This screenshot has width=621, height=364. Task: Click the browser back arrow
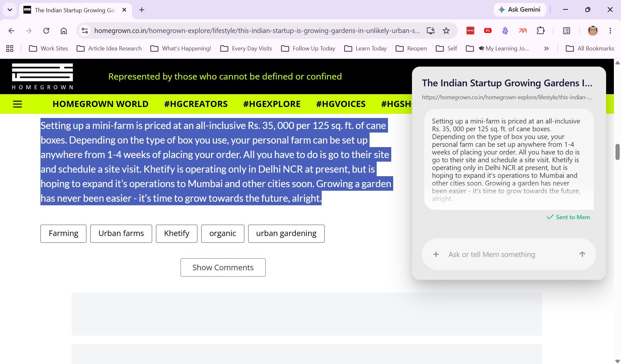11,31
